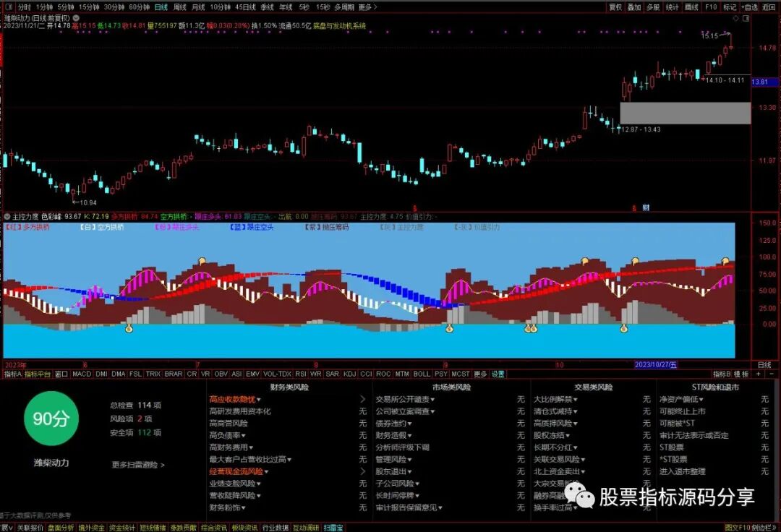Image resolution: width=781 pixels, height=532 pixels.
Task: Open the 交易所公开谴责 dropdown
Action: 405,399
